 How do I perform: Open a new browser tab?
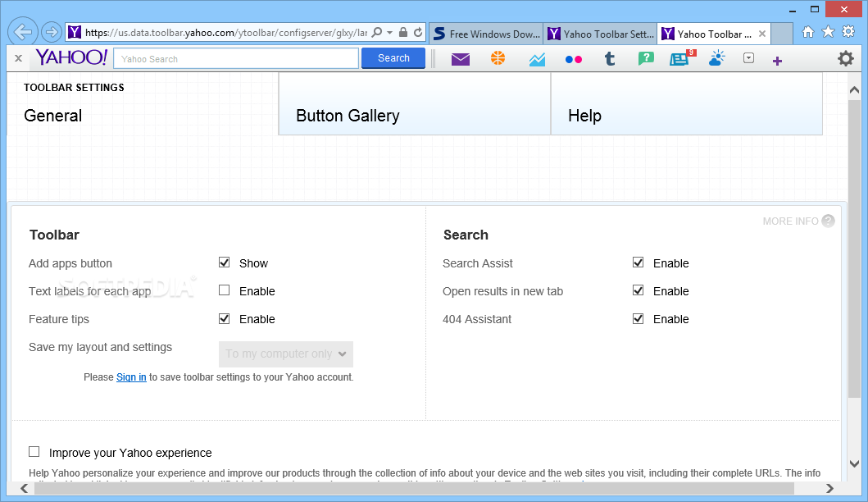782,34
